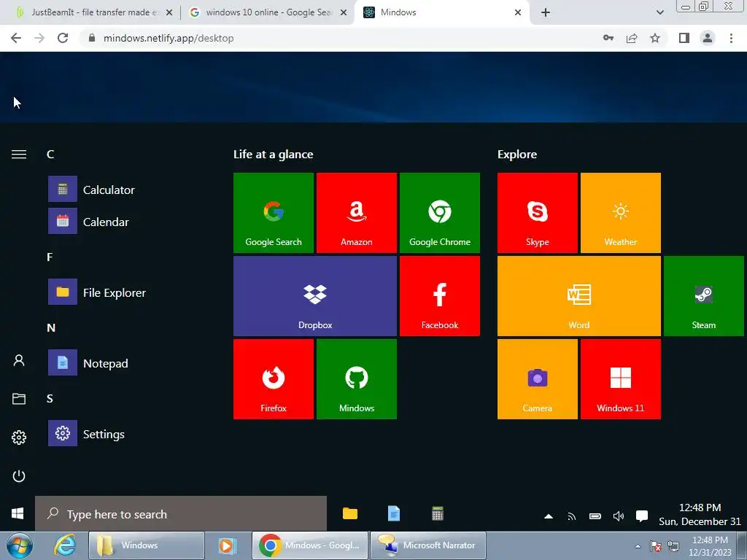This screenshot has width=747, height=560.
Task: Open the Mindows GitHub tile
Action: click(x=356, y=379)
